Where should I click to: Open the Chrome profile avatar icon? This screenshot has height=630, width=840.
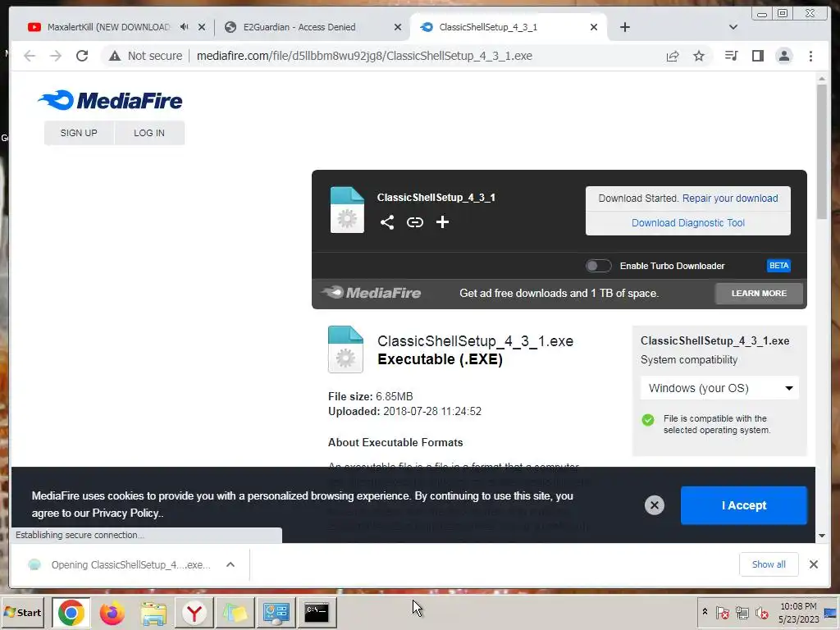(783, 56)
